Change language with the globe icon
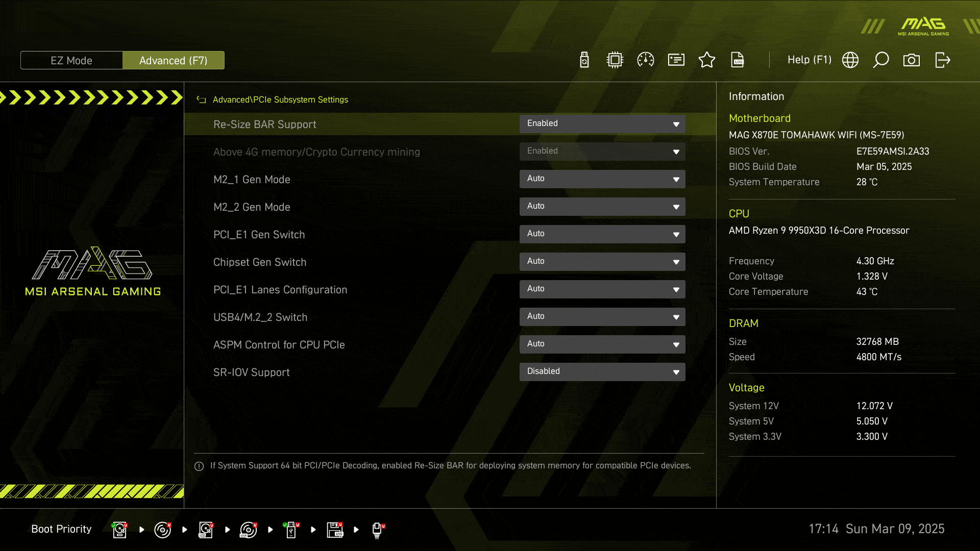Viewport: 980px width, 551px height. [850, 60]
